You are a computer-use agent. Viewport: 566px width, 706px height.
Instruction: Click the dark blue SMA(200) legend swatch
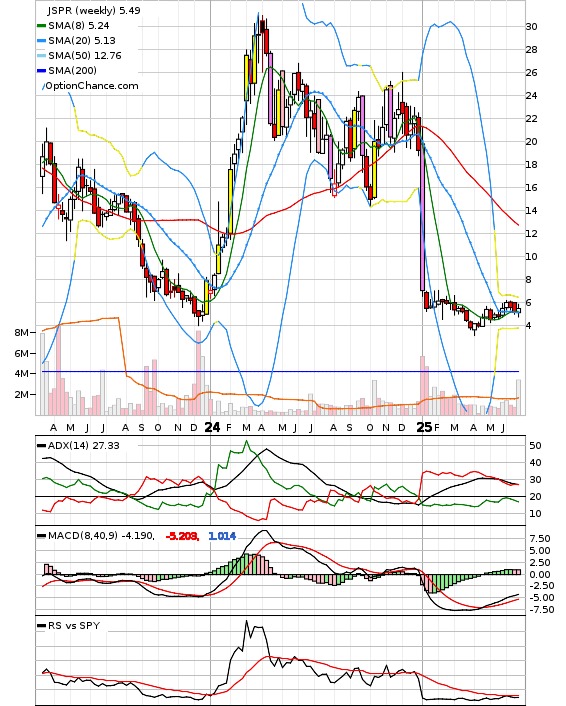41,70
